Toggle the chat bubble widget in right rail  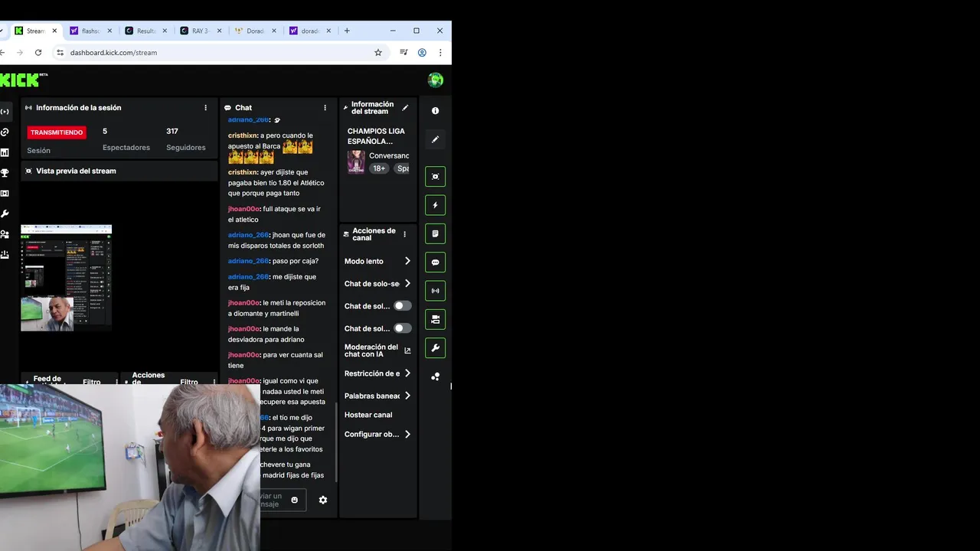(435, 262)
